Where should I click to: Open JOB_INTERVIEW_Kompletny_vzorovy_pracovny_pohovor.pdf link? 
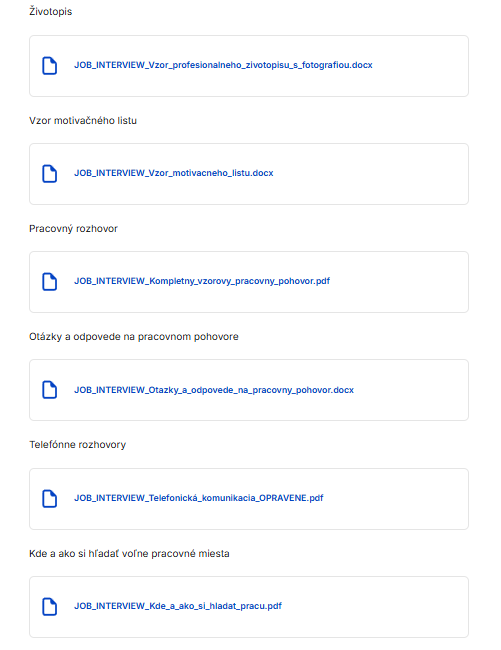click(x=202, y=281)
